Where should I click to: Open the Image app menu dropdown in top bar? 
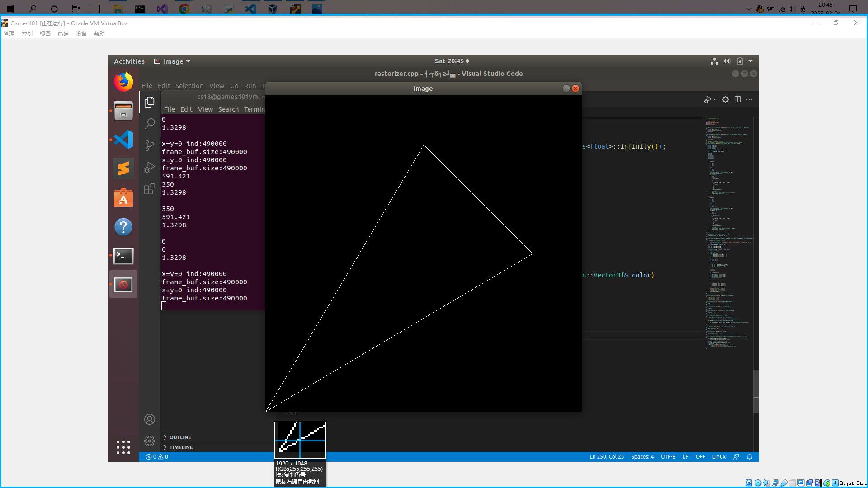(172, 61)
